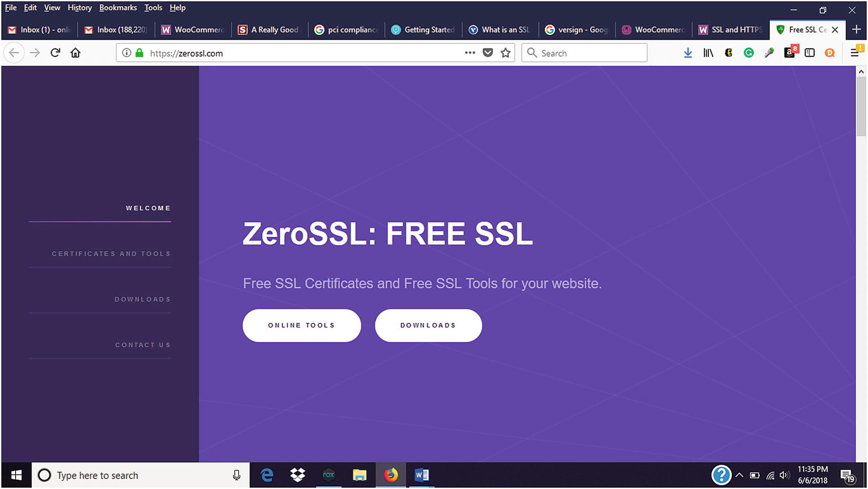Show hidden system tray icons chevron
Image resolution: width=868 pixels, height=489 pixels.
(739, 475)
